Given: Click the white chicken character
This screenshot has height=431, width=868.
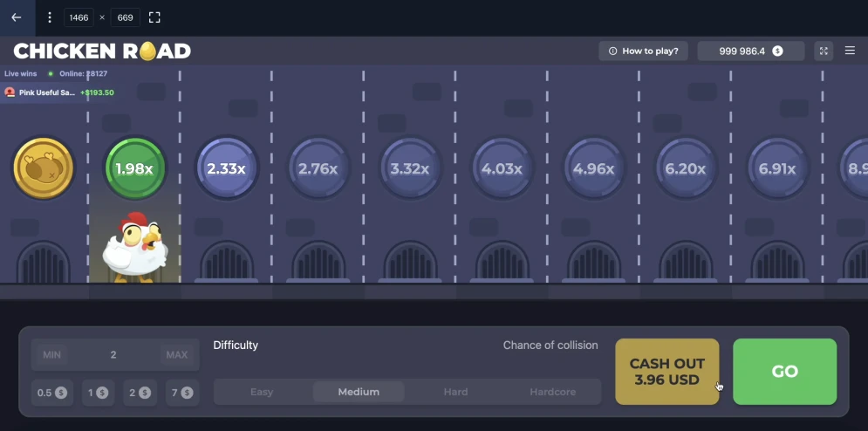Looking at the screenshot, I should tap(133, 247).
